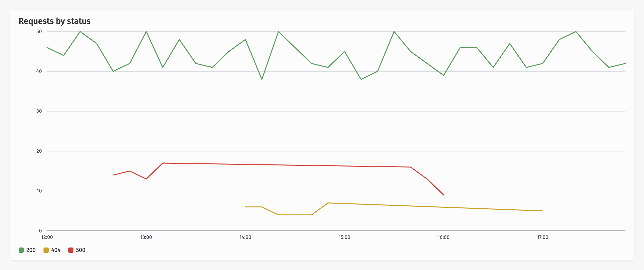Click the 14:00 x-axis label
644x270 pixels.
245,237
